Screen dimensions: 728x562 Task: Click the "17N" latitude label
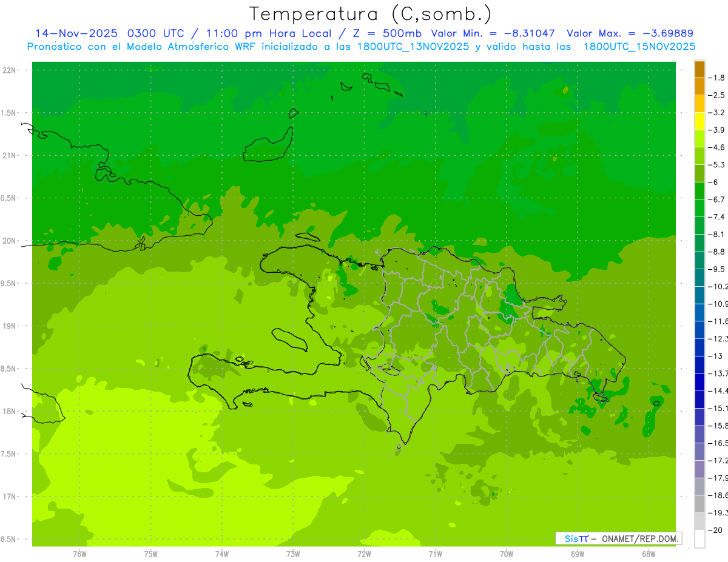(x=10, y=497)
